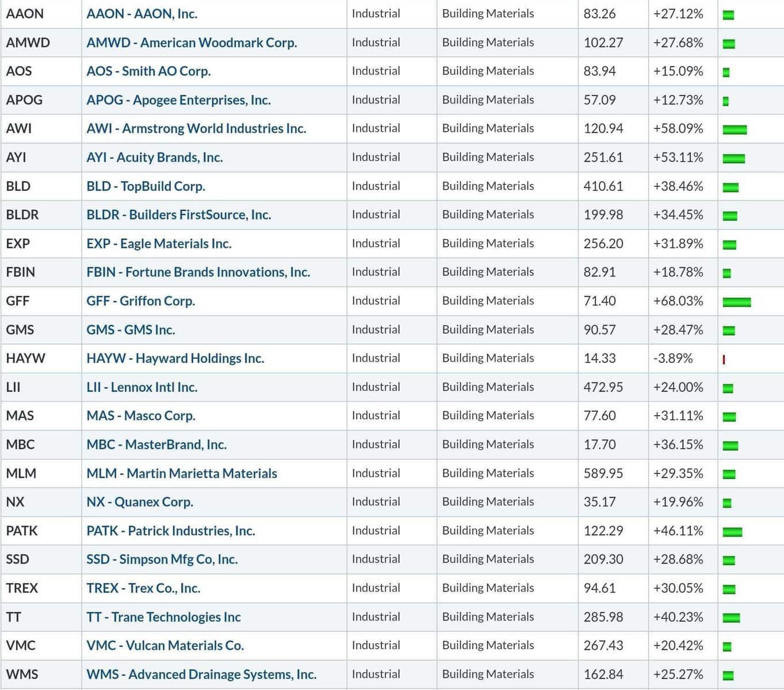Open FBIN - Fortune Brands Innovations link

point(198,273)
